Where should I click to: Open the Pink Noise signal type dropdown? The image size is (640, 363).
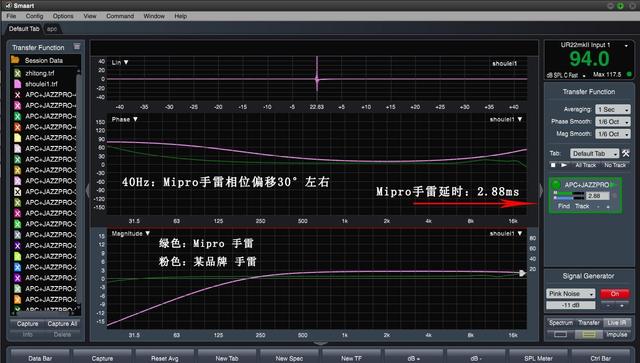pyautogui.click(x=571, y=294)
